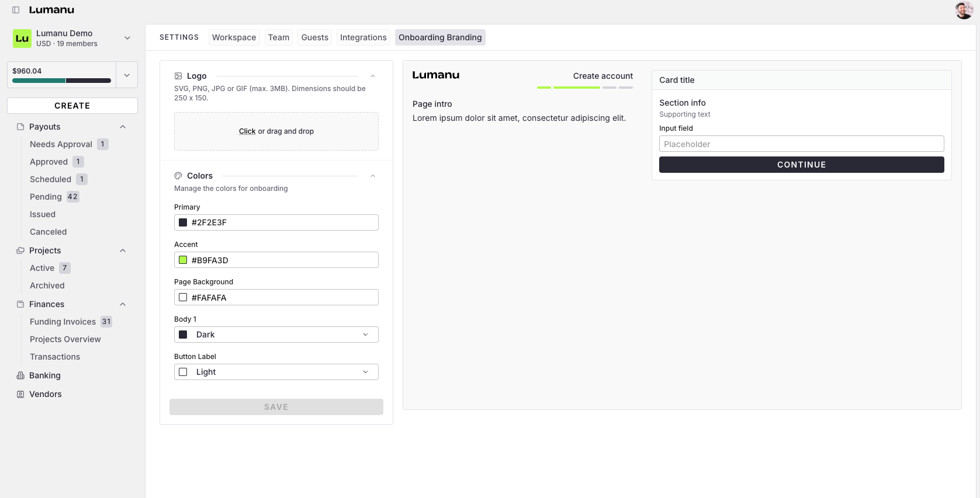Click the balance progress bar
This screenshot has width=980, height=498.
pyautogui.click(x=61, y=81)
